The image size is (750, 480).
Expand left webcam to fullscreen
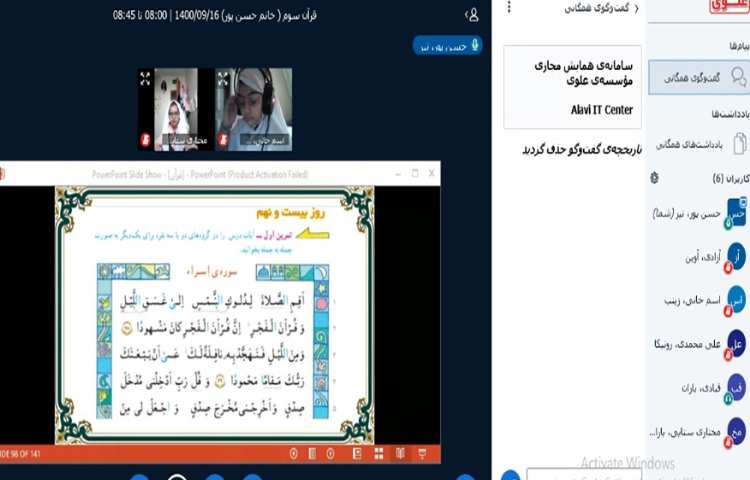pos(145,78)
